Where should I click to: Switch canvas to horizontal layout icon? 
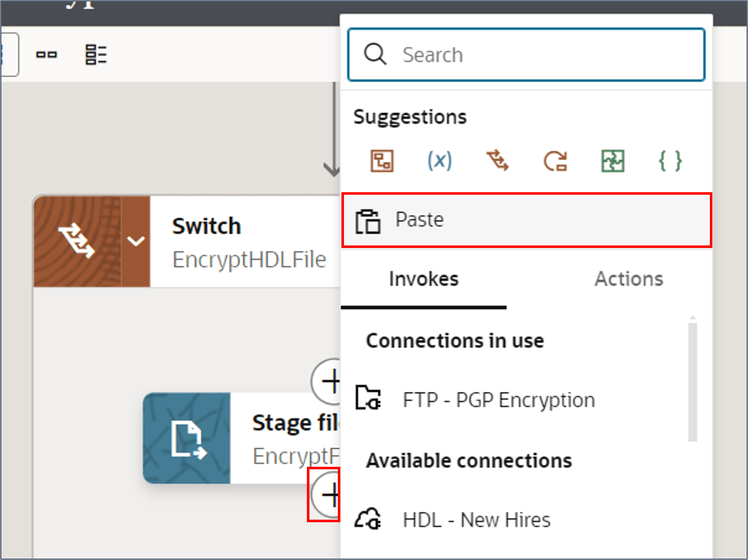coord(46,55)
